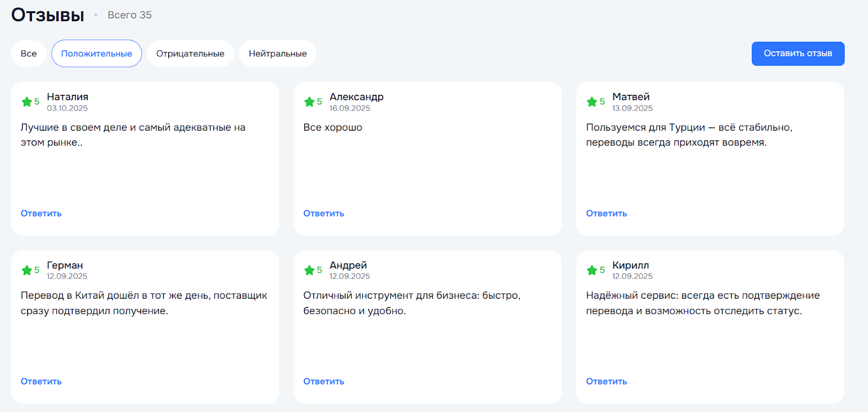This screenshot has width=868, height=412.
Task: Click the star icon beside Матвей's name
Action: (592, 102)
